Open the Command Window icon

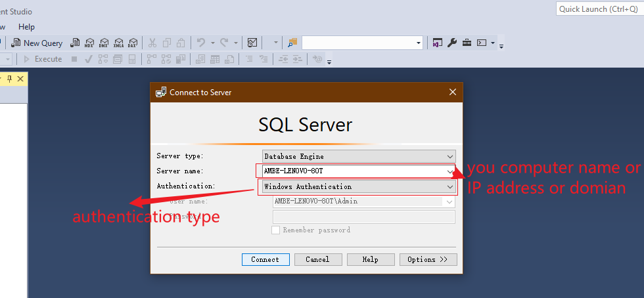pyautogui.click(x=481, y=43)
